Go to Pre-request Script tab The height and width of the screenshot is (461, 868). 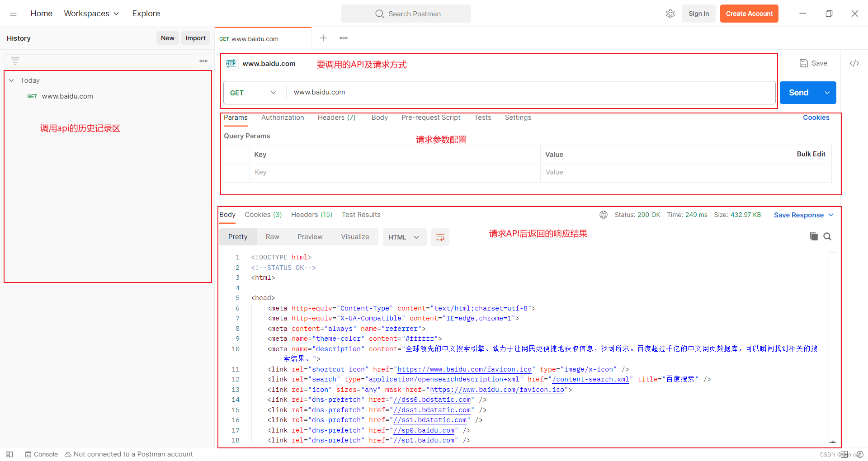pos(431,118)
